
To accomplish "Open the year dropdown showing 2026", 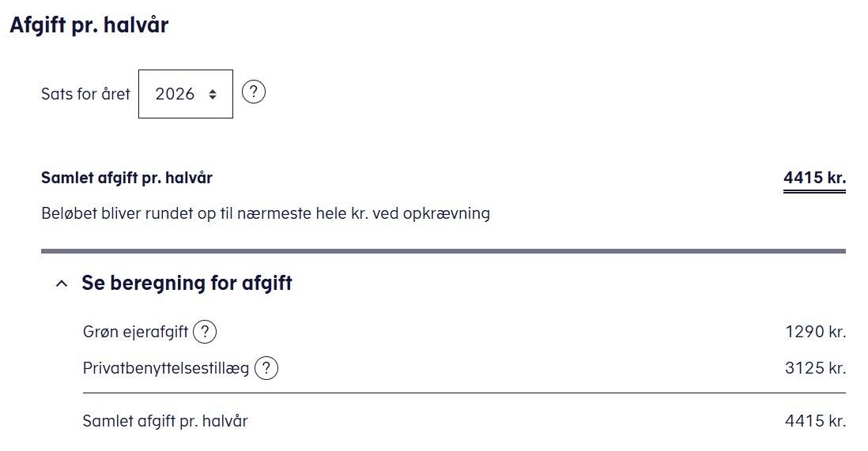I will (185, 94).
